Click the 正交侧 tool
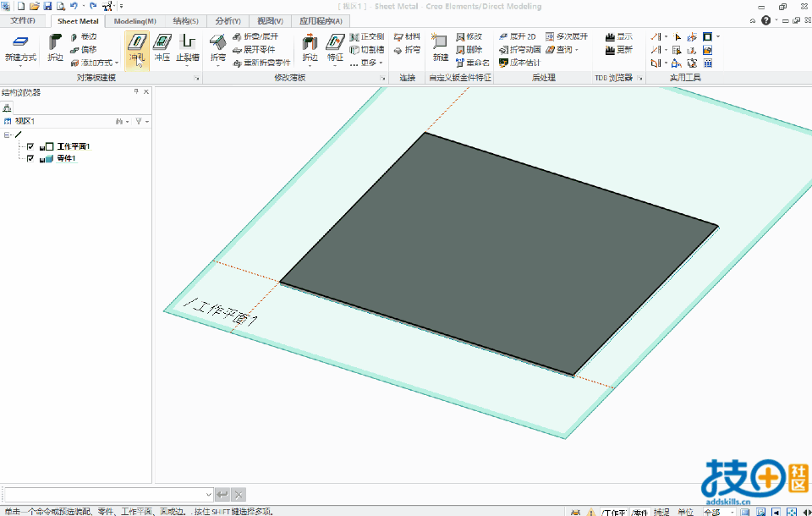Viewport: 812px width, 516px height. (x=366, y=36)
